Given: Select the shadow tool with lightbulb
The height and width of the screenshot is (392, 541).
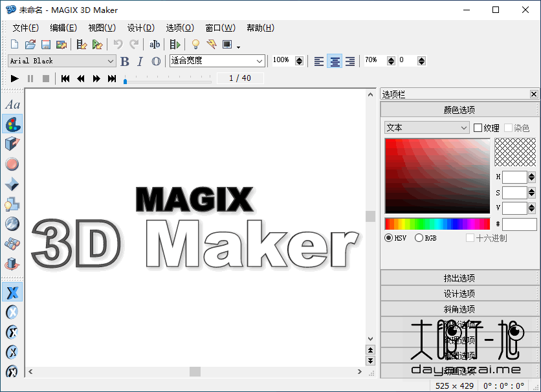Looking at the screenshot, I should 12,204.
